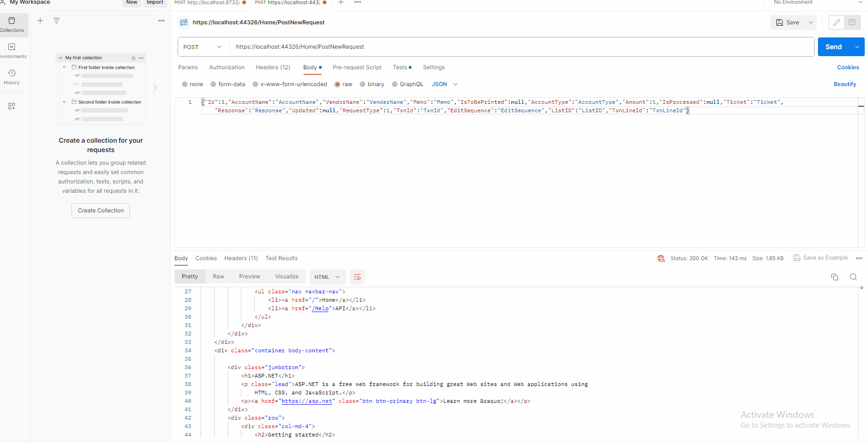
Task: Open the configure workspace sidebar grid icon
Action: [12, 106]
